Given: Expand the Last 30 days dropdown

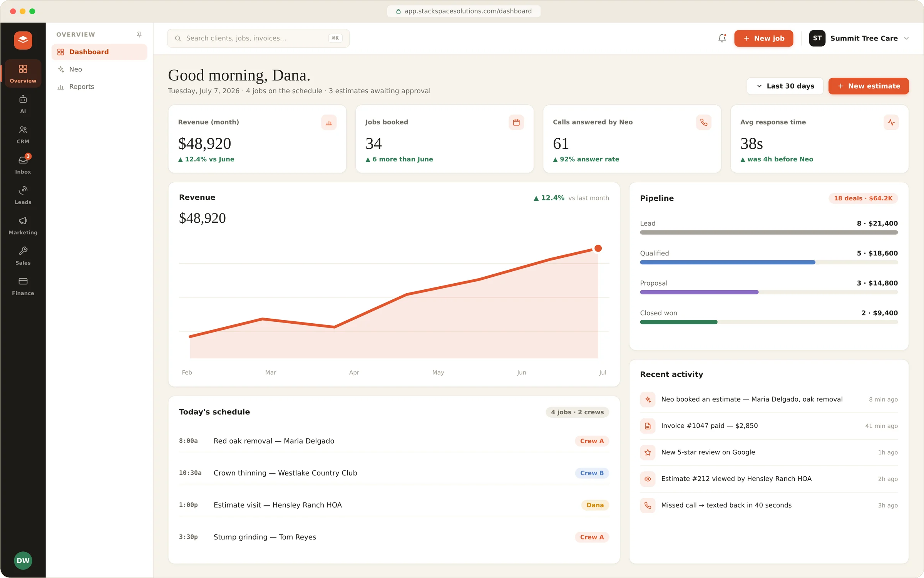Looking at the screenshot, I should tap(785, 86).
